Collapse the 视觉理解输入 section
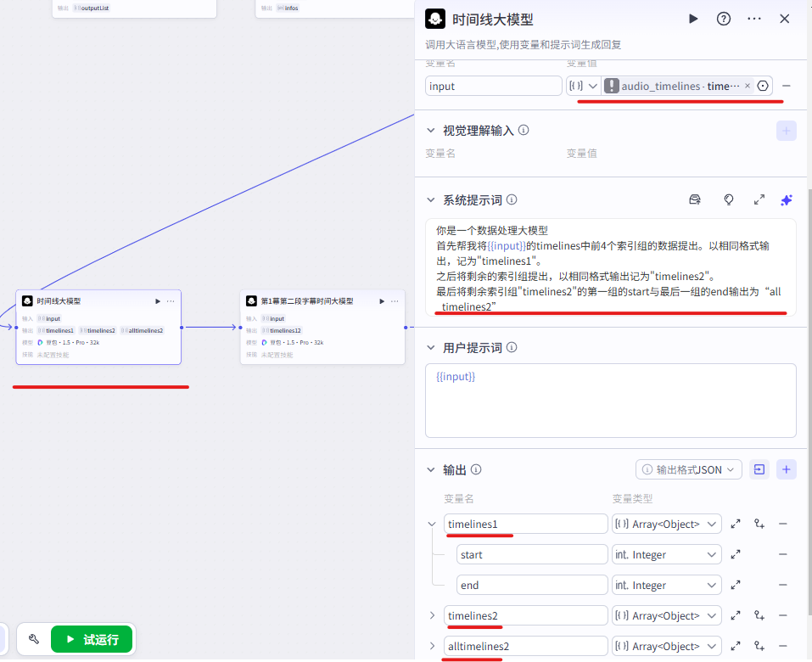 (431, 131)
